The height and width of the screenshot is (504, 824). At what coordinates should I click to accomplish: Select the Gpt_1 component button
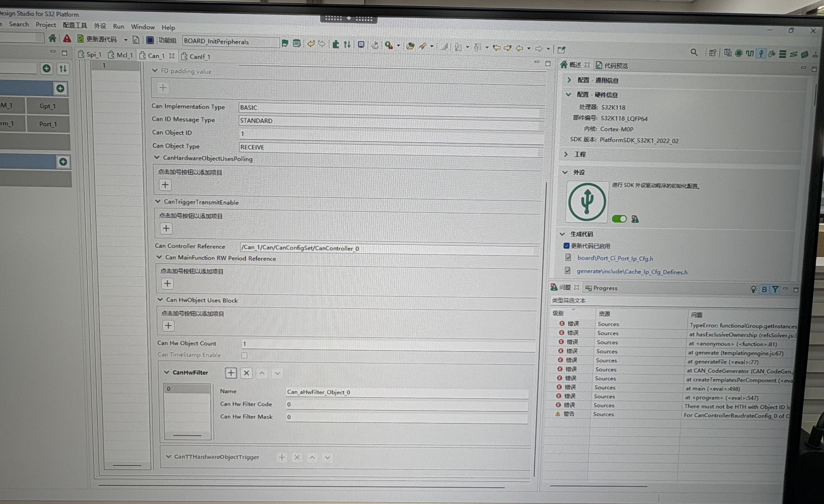click(47, 106)
